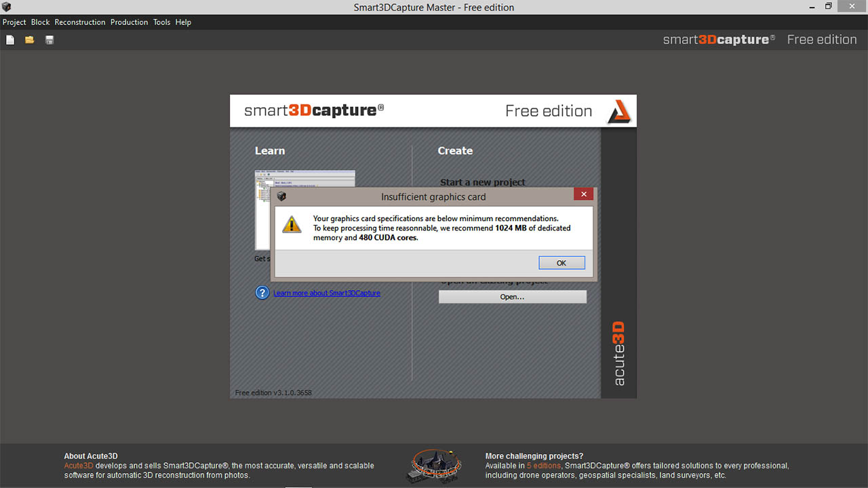Click the app icon in the title bar
Image resolution: width=868 pixels, height=488 pixels.
point(7,7)
